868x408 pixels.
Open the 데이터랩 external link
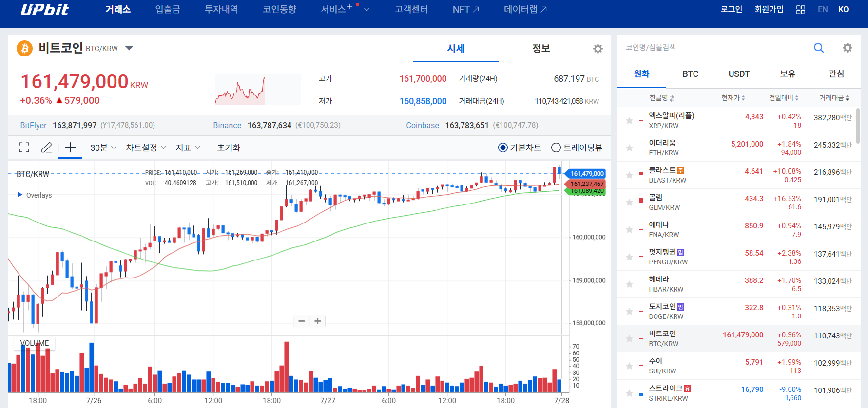coord(525,9)
